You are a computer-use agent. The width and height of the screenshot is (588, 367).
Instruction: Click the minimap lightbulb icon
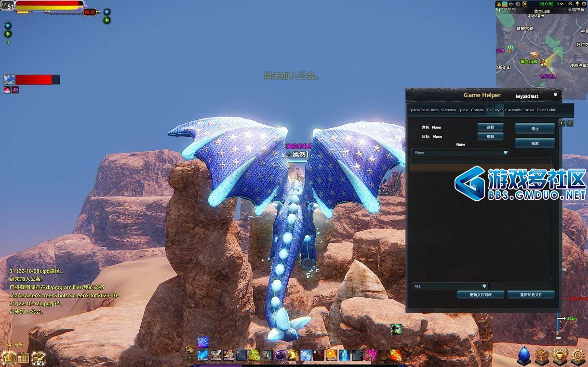(576, 4)
